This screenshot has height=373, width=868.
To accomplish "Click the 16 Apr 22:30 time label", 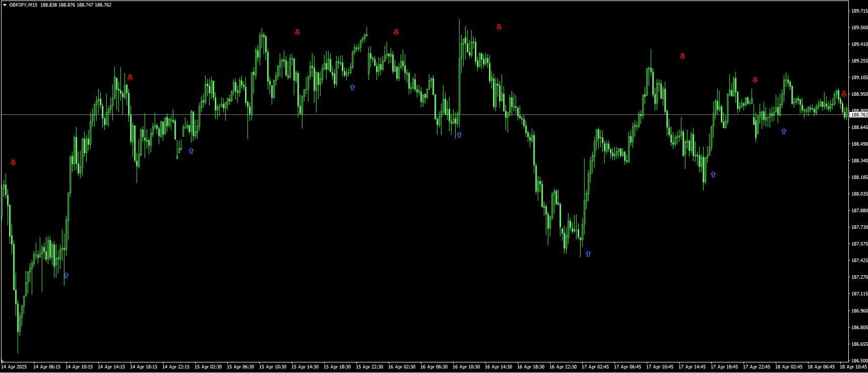I will point(563,367).
